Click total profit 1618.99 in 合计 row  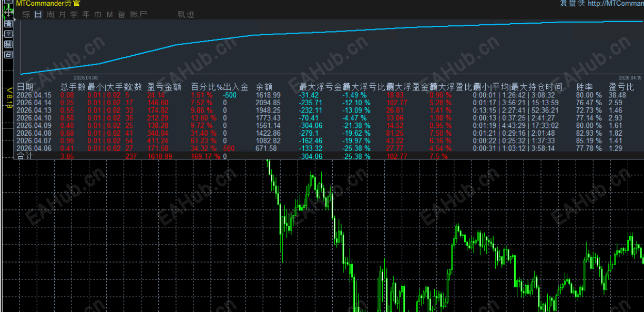[x=160, y=157]
